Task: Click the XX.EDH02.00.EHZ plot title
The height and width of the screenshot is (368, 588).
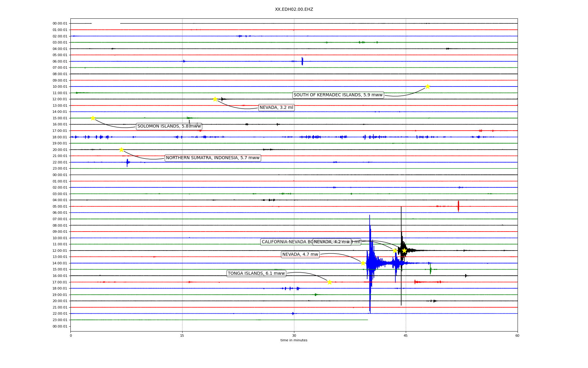Action: (294, 10)
